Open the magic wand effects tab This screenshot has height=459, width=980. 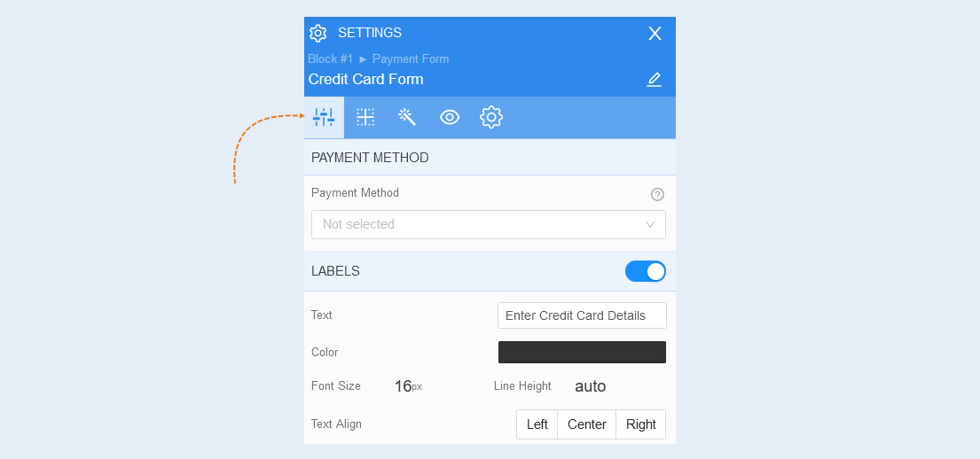click(407, 117)
